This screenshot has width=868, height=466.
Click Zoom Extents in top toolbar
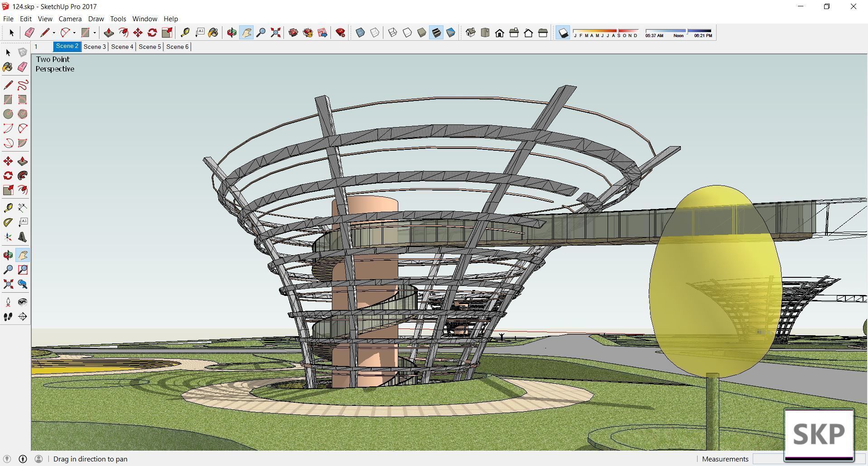[275, 33]
